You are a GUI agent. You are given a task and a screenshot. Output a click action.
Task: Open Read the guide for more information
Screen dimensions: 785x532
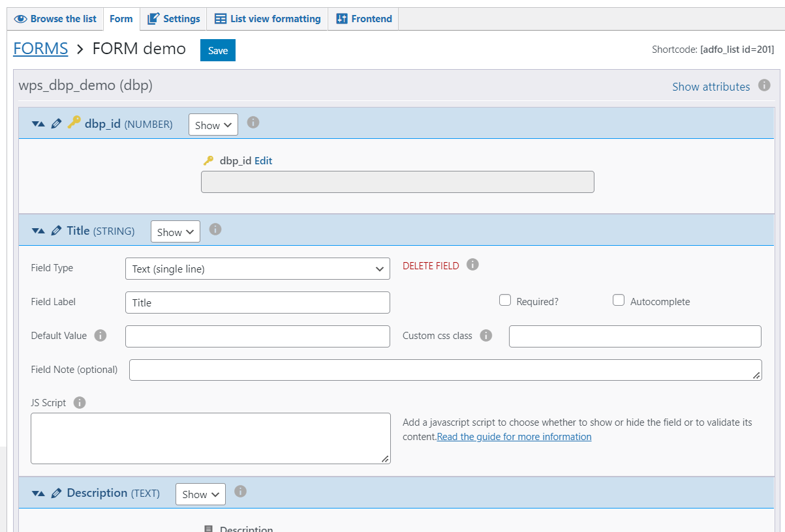click(514, 437)
